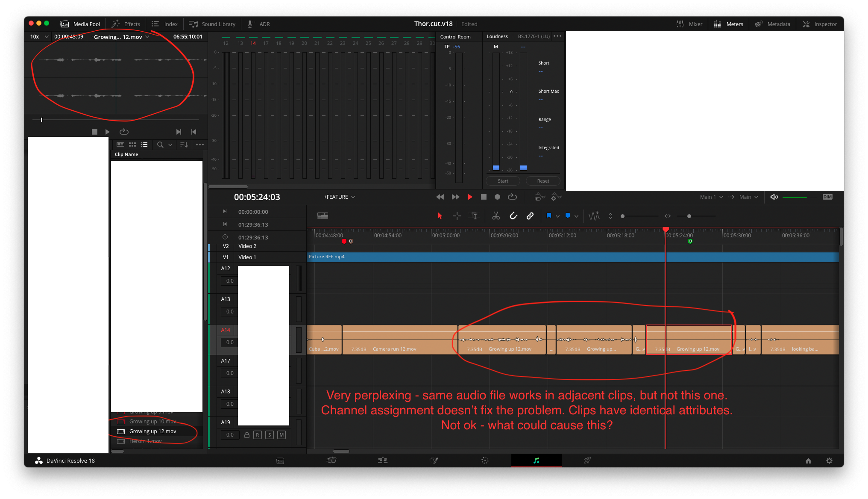Open the Inspector panel
The width and height of the screenshot is (868, 499).
click(x=820, y=24)
